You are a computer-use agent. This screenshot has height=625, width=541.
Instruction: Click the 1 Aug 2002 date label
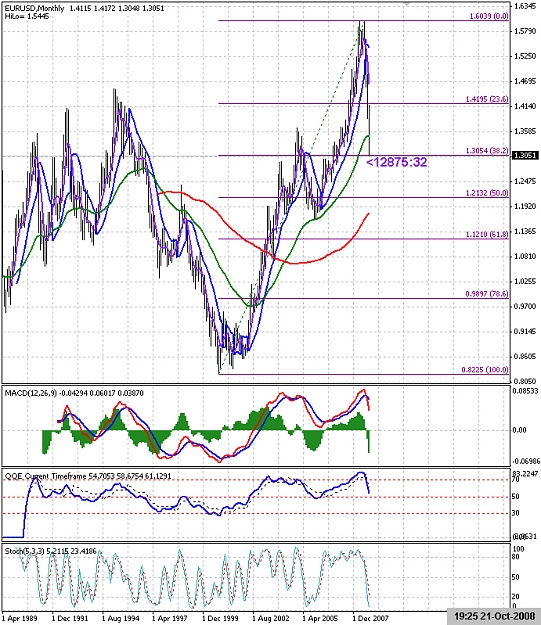pyautogui.click(x=270, y=618)
